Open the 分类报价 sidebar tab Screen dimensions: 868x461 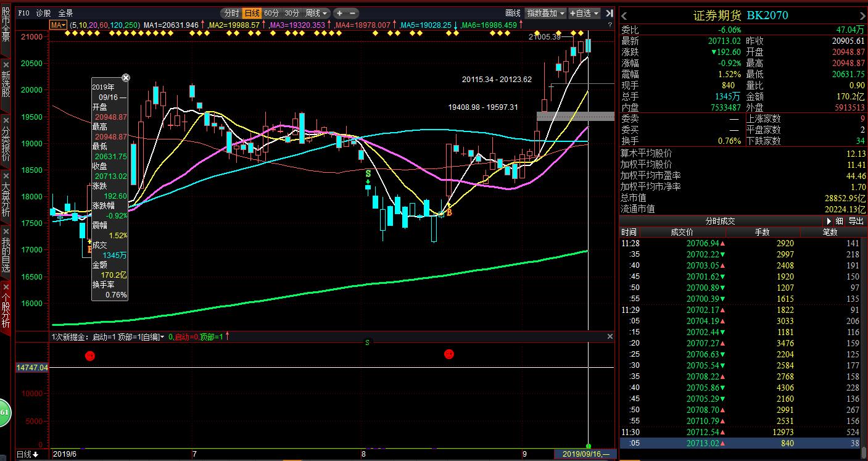[6, 144]
